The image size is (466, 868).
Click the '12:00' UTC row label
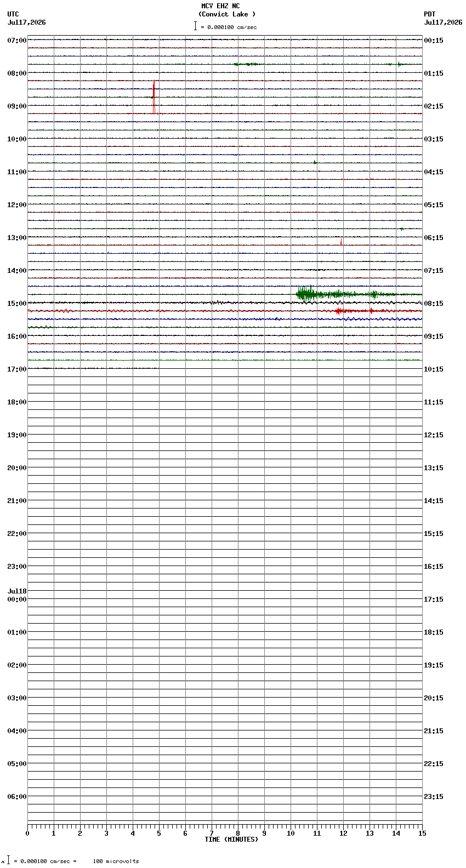[17, 205]
